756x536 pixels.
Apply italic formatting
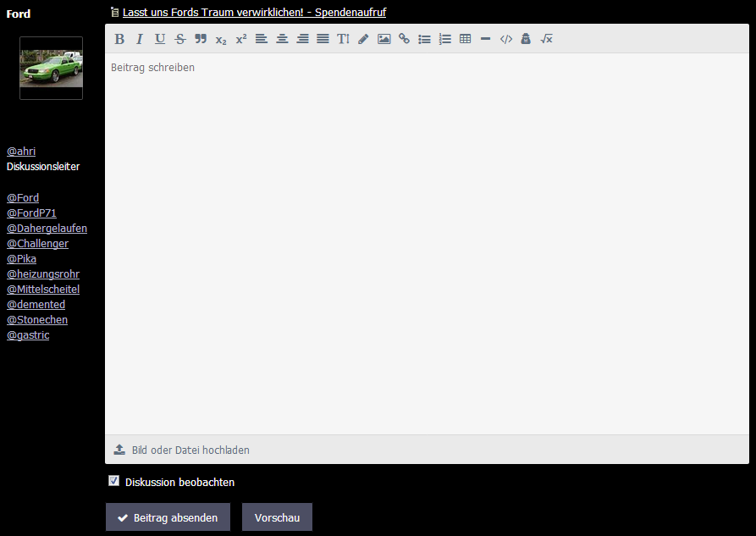(140, 39)
